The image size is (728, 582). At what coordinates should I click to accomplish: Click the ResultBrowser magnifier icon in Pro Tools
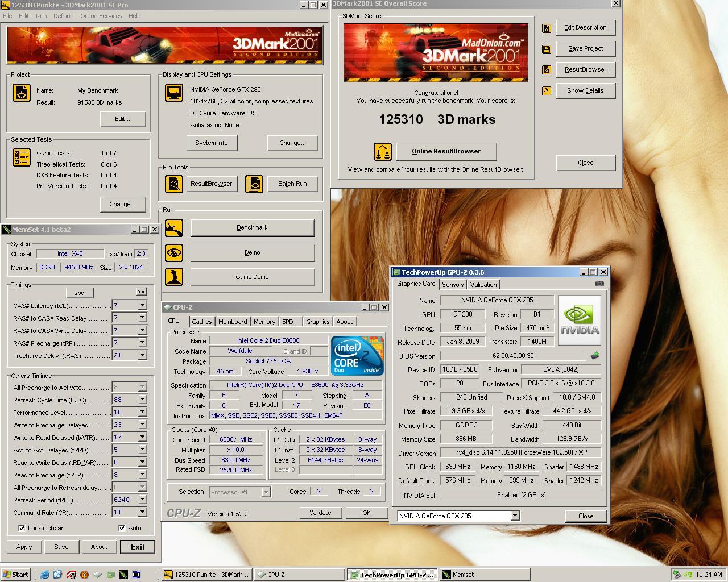click(174, 184)
